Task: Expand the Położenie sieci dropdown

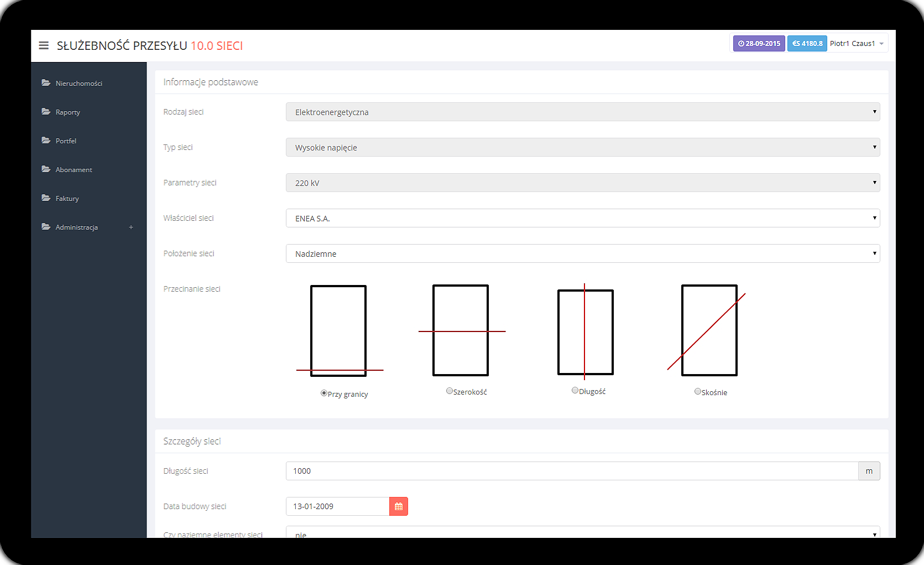Action: pyautogui.click(x=582, y=253)
